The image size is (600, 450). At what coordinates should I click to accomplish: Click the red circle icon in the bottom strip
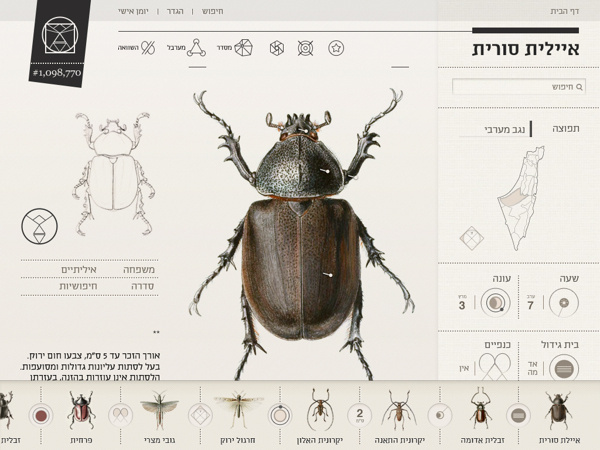[x=41, y=415]
